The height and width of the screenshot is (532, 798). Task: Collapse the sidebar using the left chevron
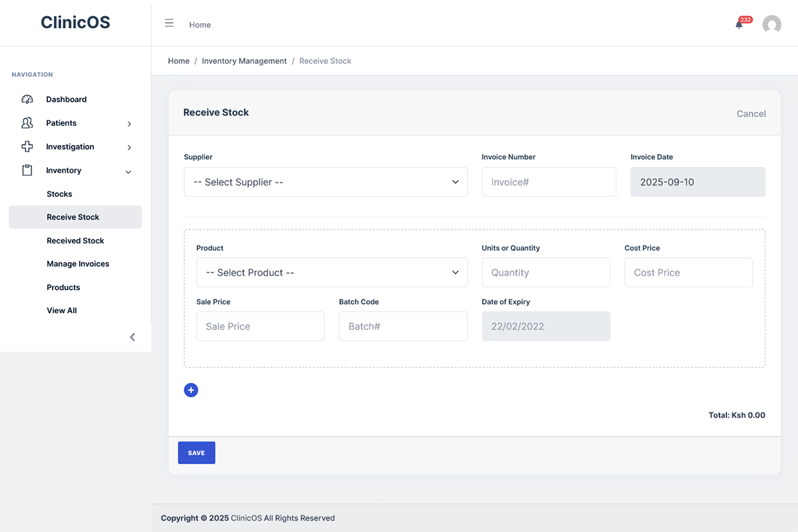pos(132,336)
